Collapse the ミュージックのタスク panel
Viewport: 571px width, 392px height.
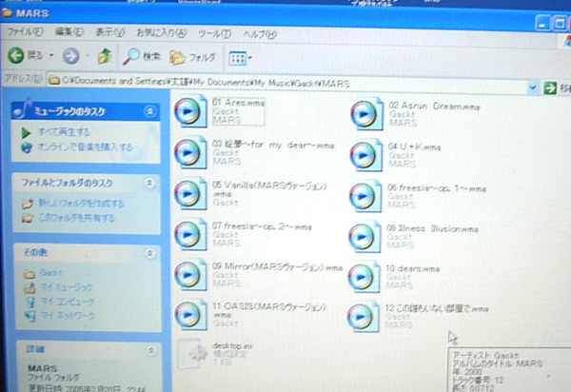[150, 111]
